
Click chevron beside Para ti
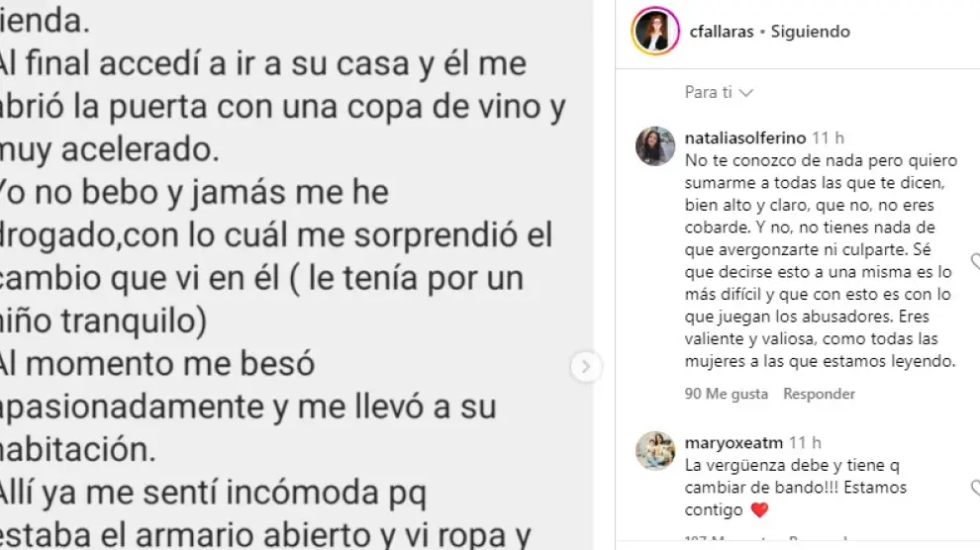[745, 93]
